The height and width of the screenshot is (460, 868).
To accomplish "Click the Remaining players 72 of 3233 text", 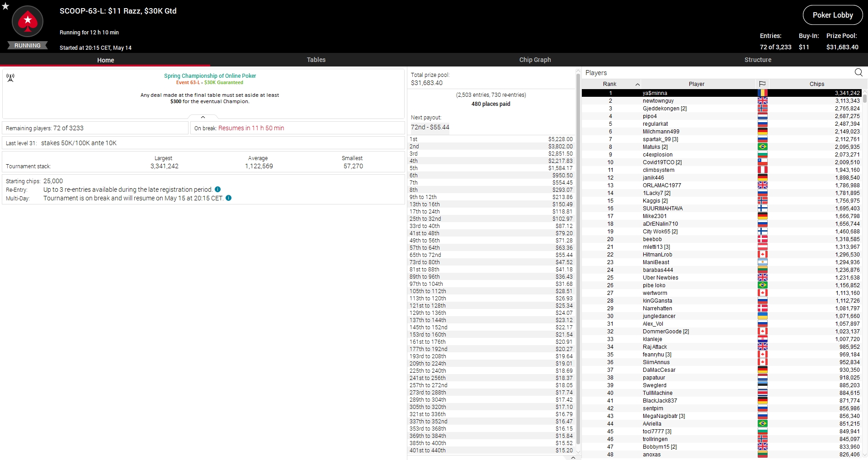I will click(x=45, y=128).
